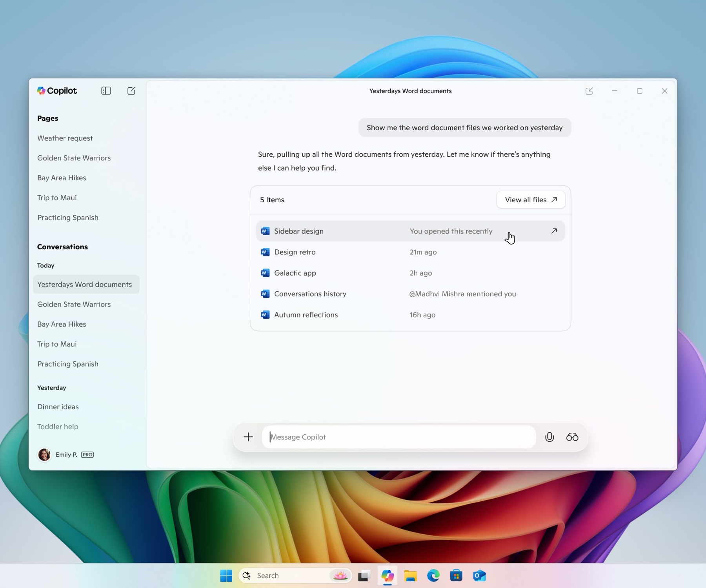
Task: Collapse the sidebar using the panel icon
Action: point(106,91)
